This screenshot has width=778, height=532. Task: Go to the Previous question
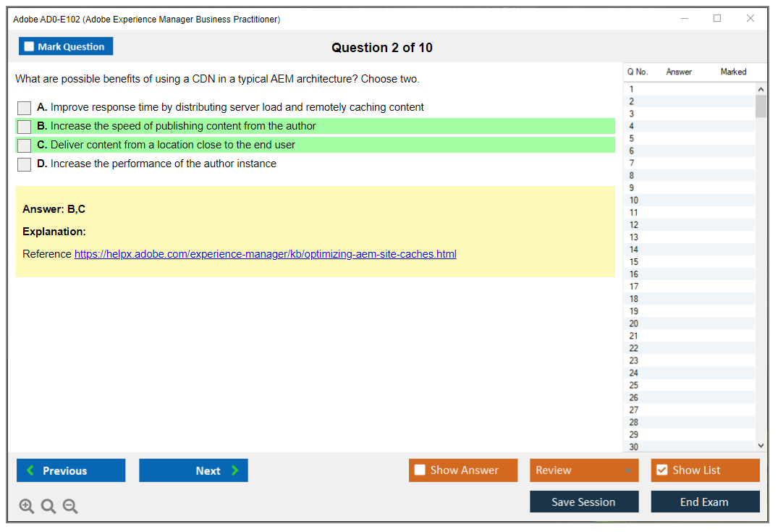[71, 470]
